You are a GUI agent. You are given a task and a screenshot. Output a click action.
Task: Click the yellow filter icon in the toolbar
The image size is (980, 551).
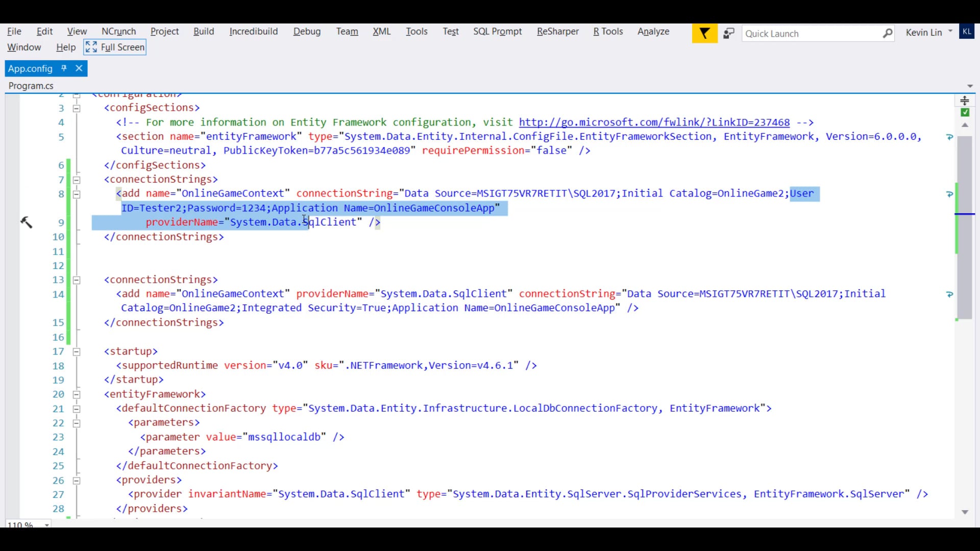pyautogui.click(x=704, y=33)
